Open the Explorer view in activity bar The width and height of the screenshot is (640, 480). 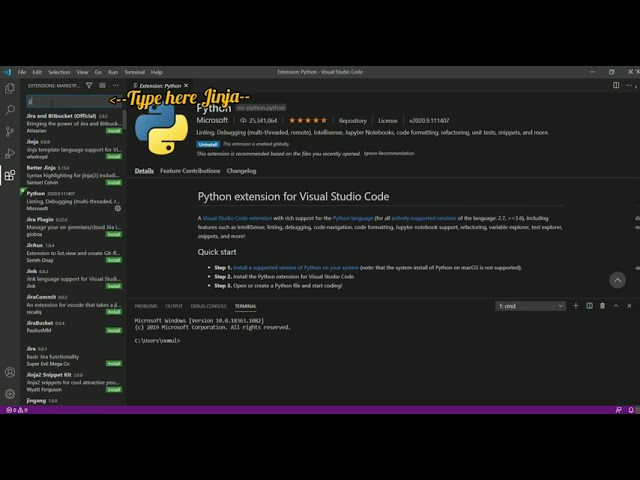point(10,88)
